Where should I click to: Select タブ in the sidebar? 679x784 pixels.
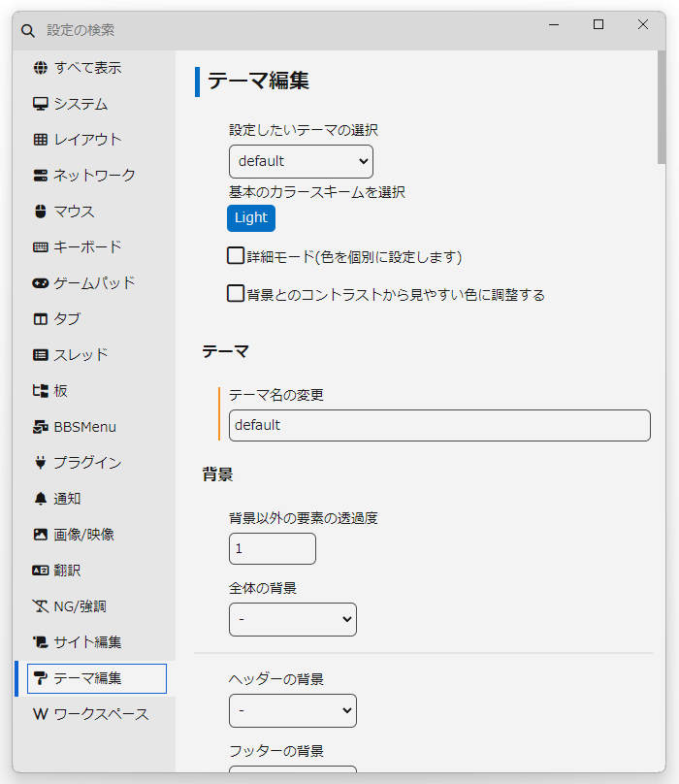[x=67, y=319]
